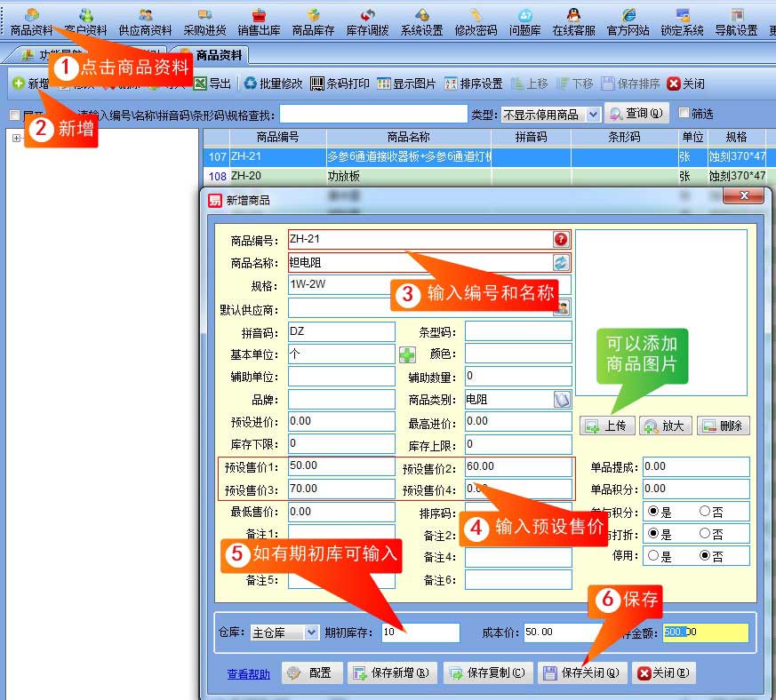Click 保存关闭 button
This screenshot has width=776, height=700.
click(582, 672)
